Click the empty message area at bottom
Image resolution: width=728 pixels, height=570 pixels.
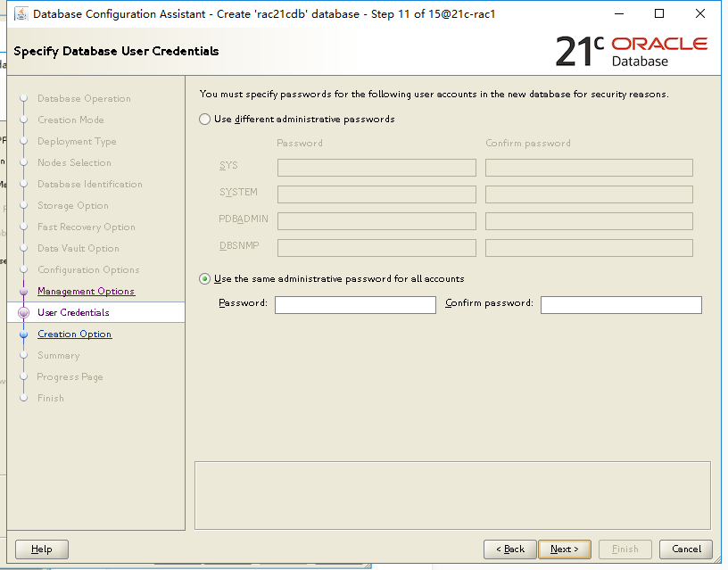click(452, 495)
